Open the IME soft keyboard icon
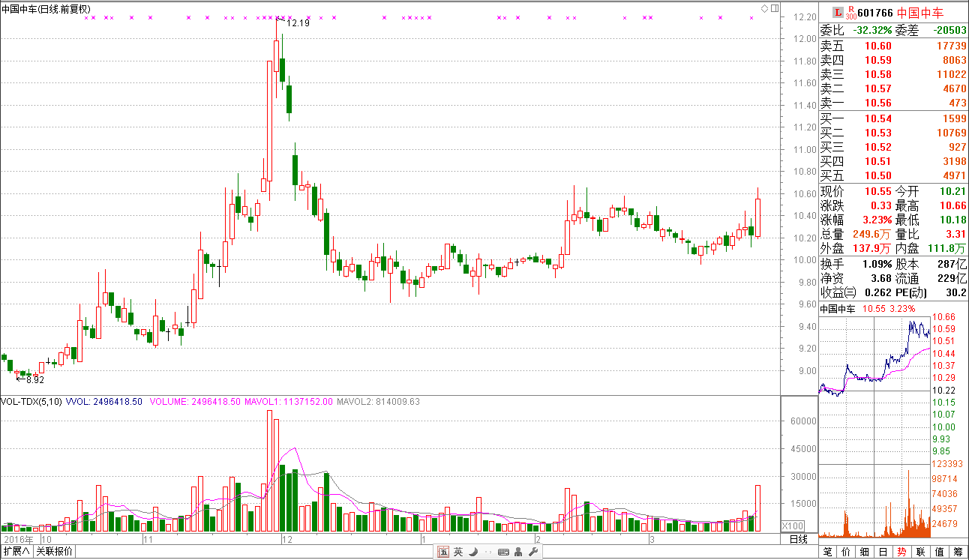 [x=502, y=552]
